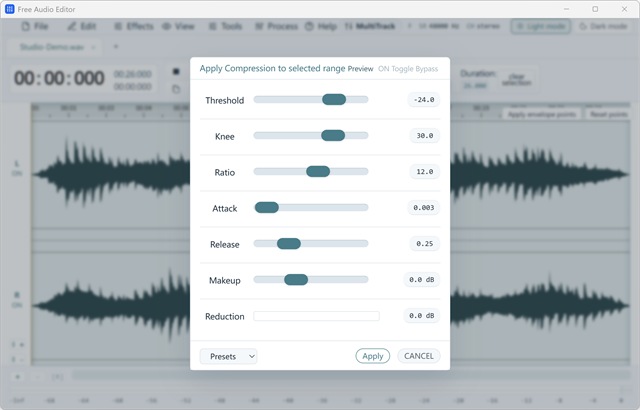
Task: Adjust the Makeup gain slider handle
Action: click(296, 279)
